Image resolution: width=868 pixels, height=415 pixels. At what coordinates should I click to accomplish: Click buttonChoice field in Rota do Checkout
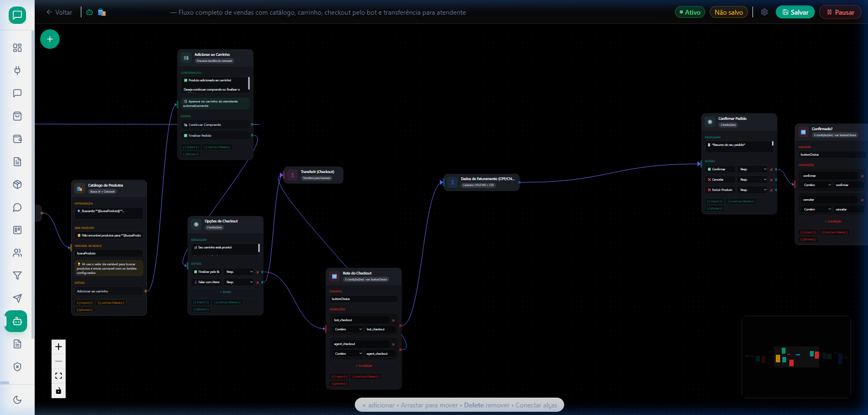click(363, 299)
